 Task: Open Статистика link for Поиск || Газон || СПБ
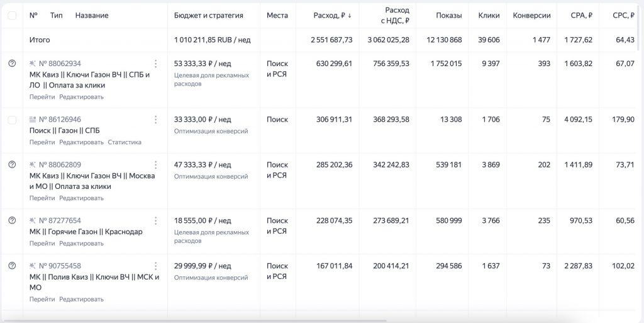pyautogui.click(x=125, y=142)
